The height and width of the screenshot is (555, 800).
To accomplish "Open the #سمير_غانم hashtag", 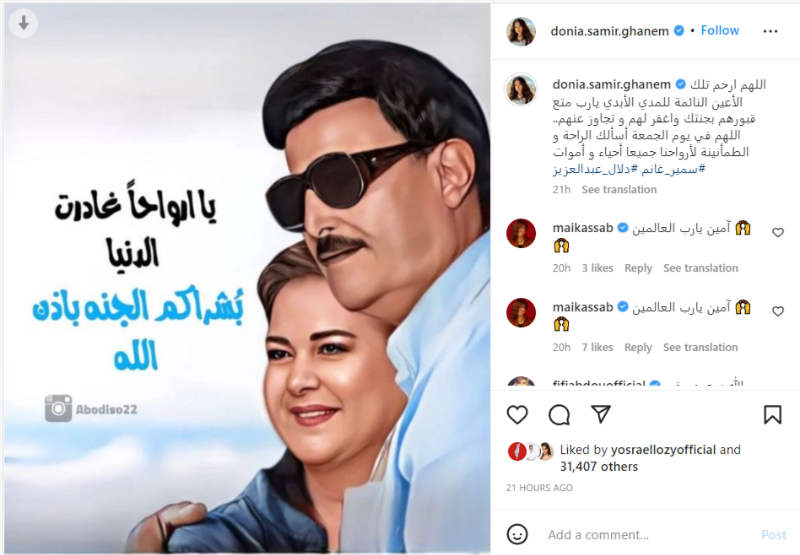I will (673, 169).
